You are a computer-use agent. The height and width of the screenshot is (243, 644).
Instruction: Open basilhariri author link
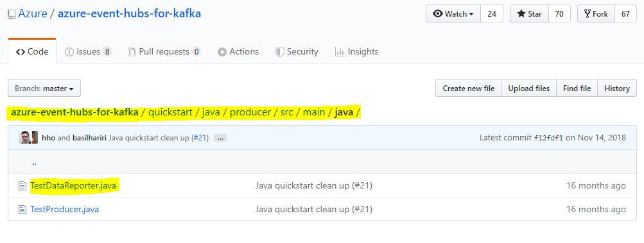(89, 138)
